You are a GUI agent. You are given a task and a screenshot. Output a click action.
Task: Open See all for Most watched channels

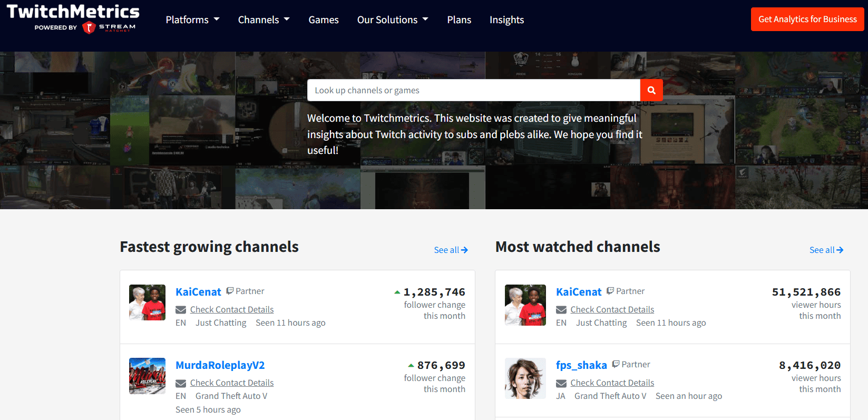[x=826, y=250]
